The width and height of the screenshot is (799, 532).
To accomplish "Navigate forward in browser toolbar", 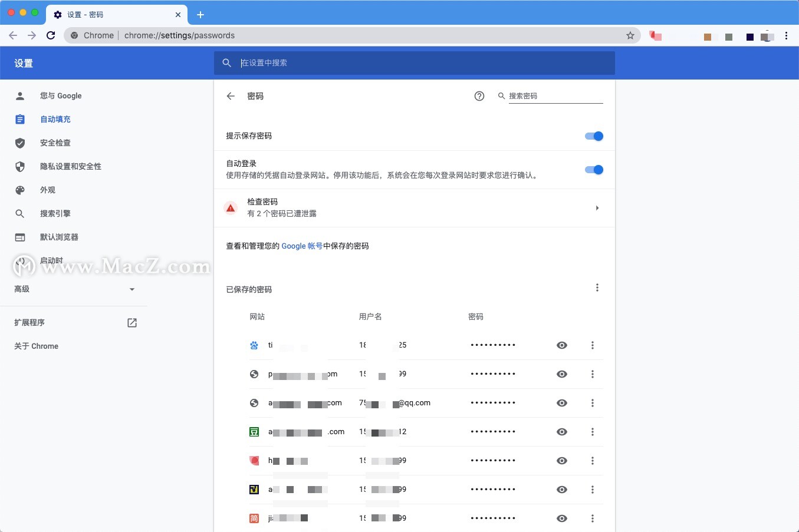I will pos(32,35).
